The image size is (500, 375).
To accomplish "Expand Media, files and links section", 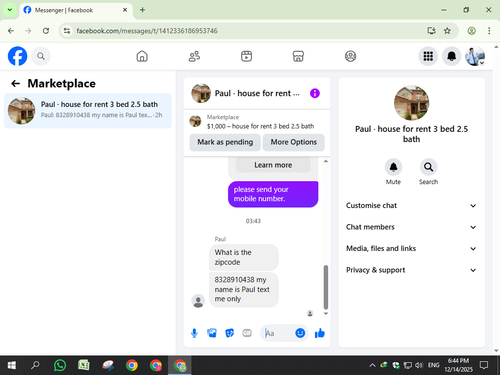I will click(x=411, y=249).
